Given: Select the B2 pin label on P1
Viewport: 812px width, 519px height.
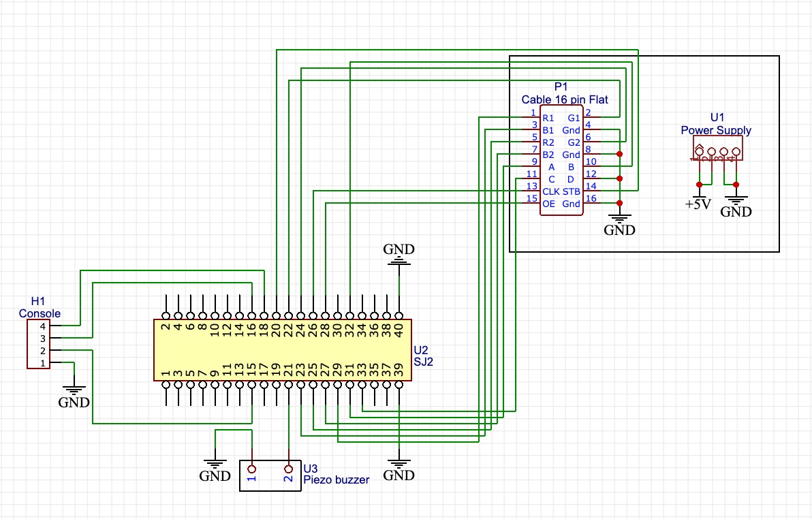Looking at the screenshot, I should pos(548,155).
